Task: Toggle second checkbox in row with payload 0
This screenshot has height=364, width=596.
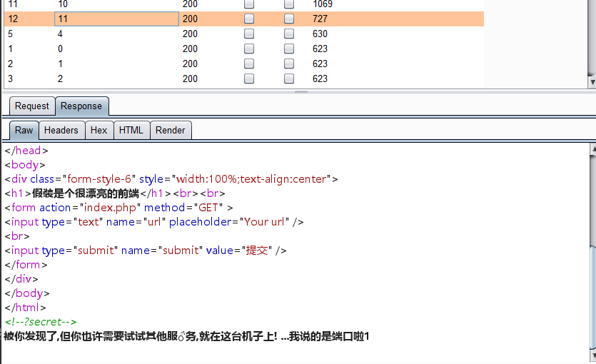Action: click(289, 49)
